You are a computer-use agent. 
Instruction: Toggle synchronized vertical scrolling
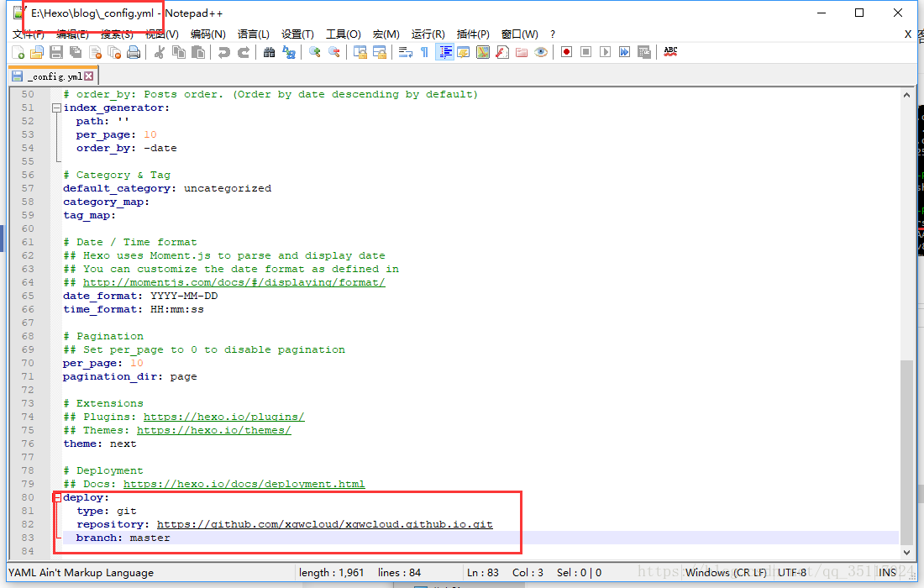(360, 52)
